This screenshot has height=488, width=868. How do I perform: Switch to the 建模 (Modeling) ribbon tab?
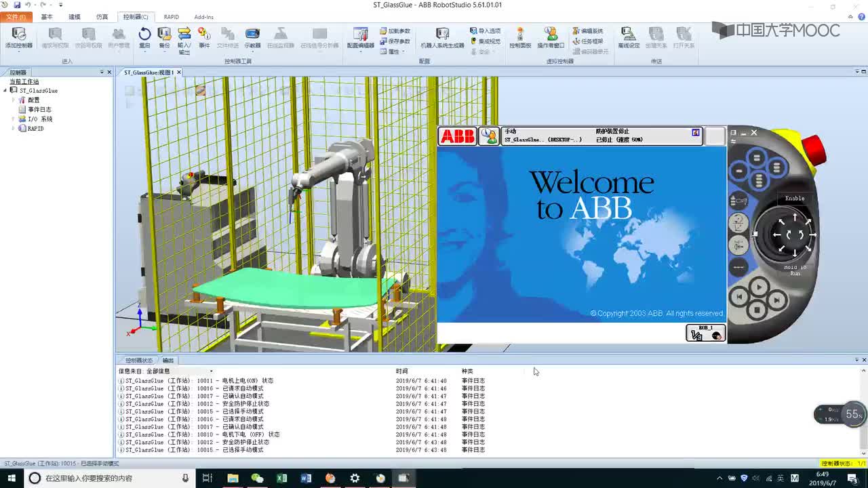(x=75, y=17)
